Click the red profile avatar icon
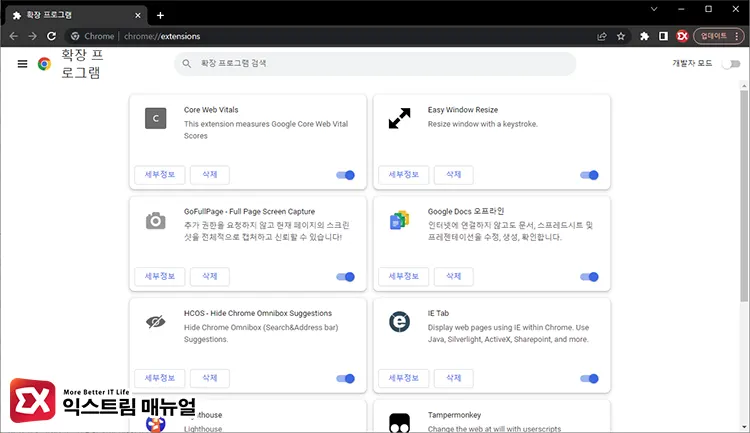750x433 pixels. coord(683,36)
